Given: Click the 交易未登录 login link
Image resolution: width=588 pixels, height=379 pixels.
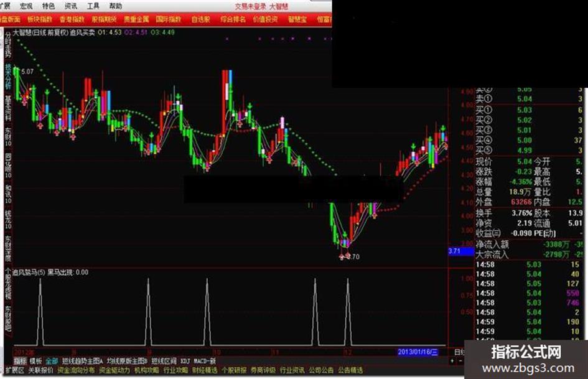Looking at the screenshot, I should click(250, 7).
